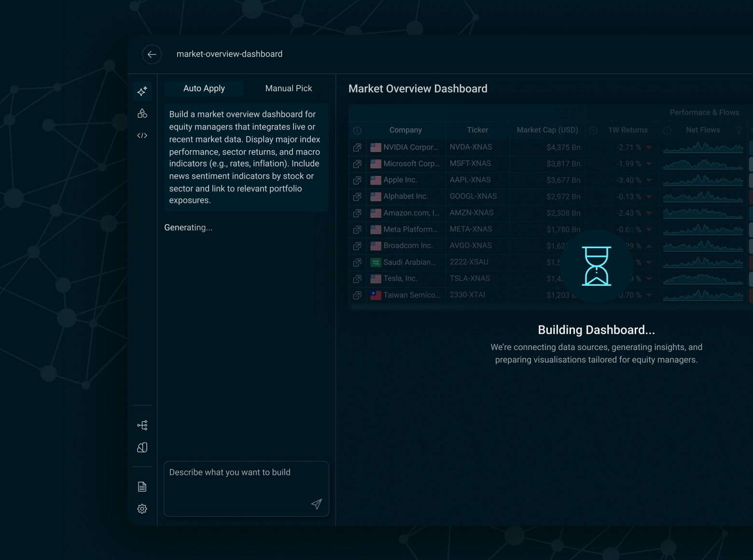
Task: Open external link for Tesla row
Action: click(357, 279)
